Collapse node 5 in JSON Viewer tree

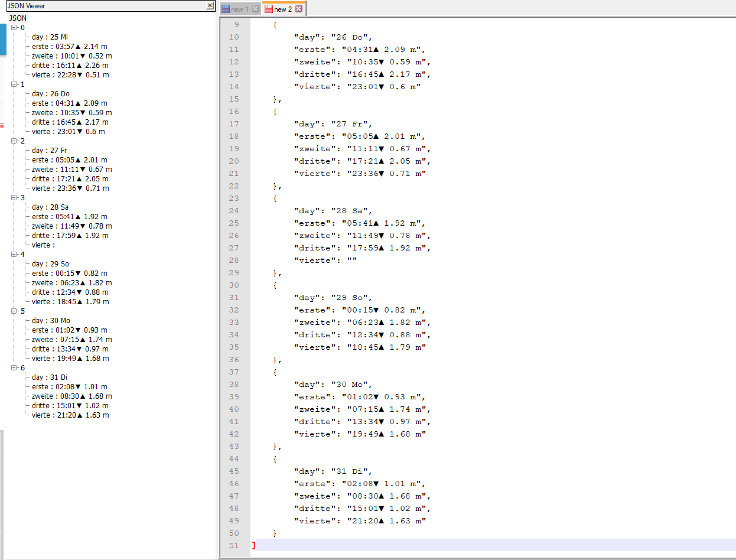click(x=14, y=311)
